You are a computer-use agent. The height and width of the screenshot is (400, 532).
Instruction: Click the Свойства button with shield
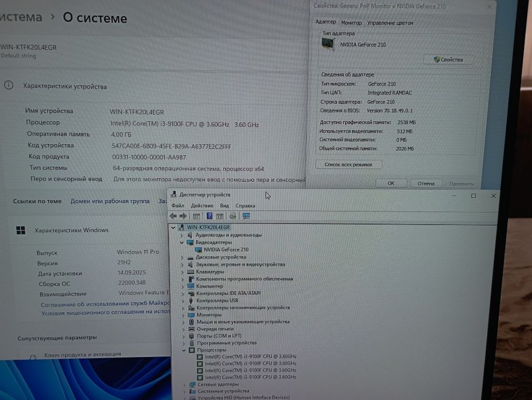click(x=448, y=60)
